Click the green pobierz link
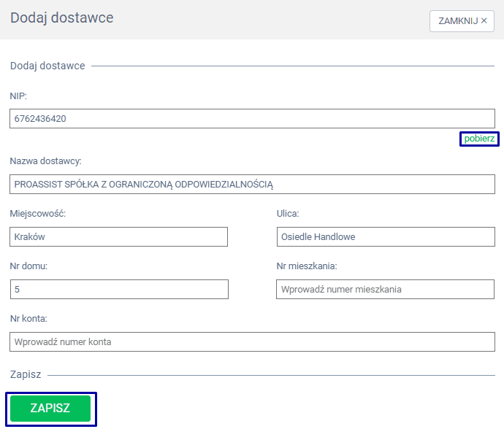 pyautogui.click(x=479, y=139)
